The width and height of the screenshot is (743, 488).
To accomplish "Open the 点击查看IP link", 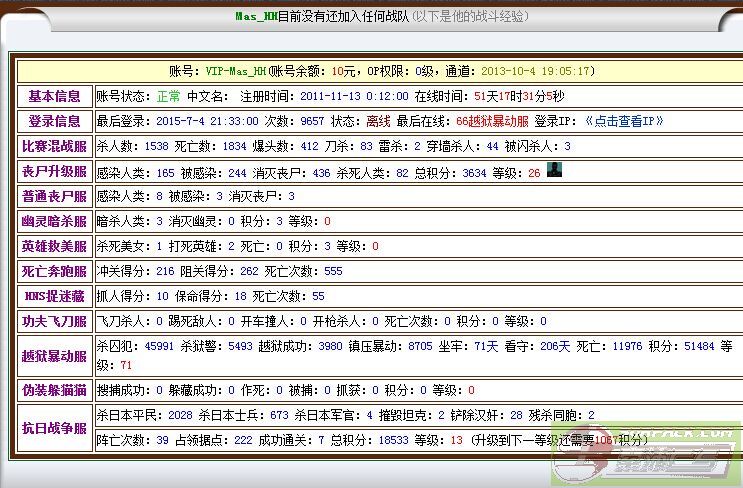I will coord(624,121).
